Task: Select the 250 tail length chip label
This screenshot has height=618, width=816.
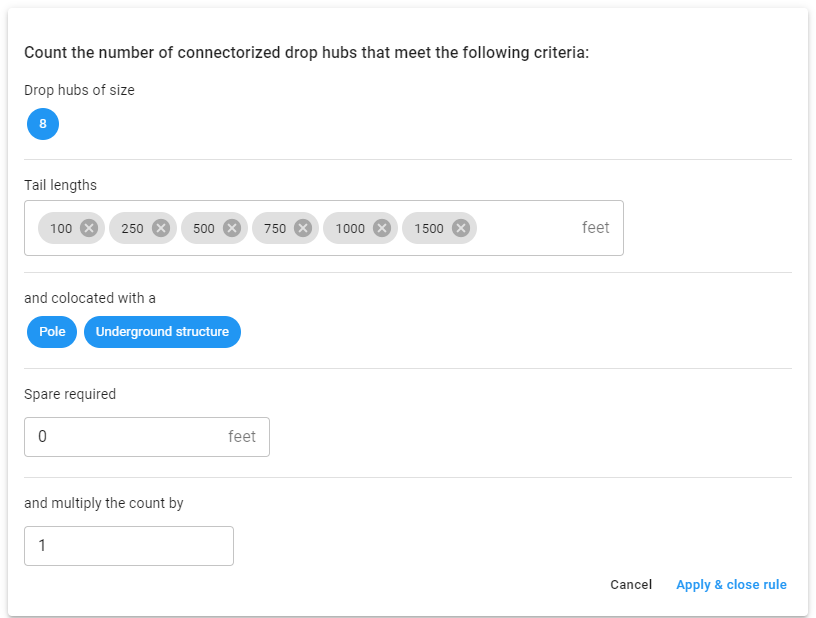Action: [x=132, y=228]
